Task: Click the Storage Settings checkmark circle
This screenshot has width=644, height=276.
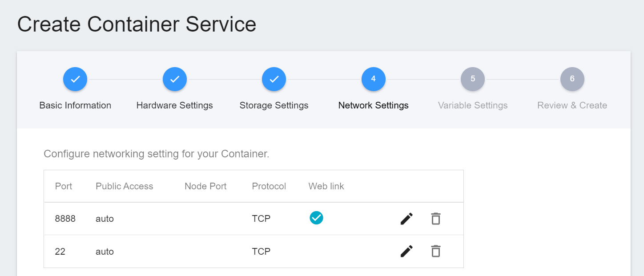Action: tap(274, 79)
